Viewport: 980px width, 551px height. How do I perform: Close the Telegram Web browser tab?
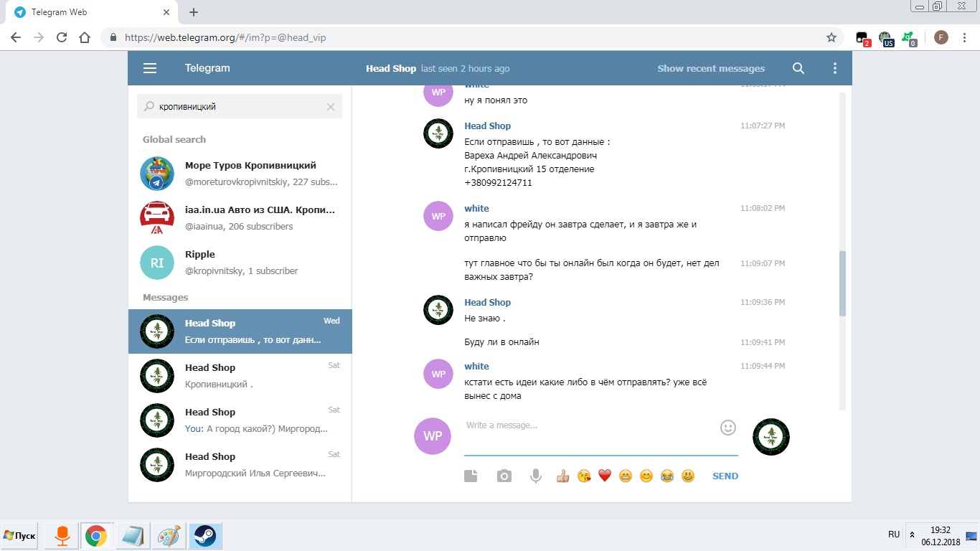click(x=166, y=12)
